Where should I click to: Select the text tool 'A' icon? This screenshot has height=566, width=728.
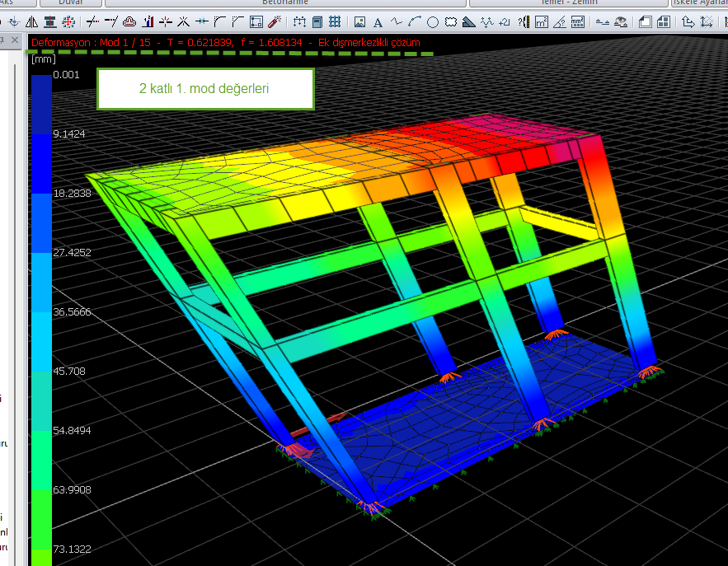pos(378,21)
